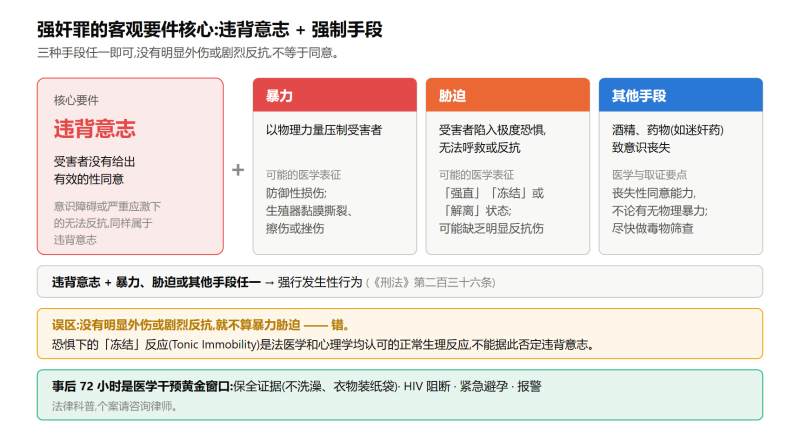Click the line '可能缺乏明显反抗伤'
800x433 pixels.
coord(491,228)
